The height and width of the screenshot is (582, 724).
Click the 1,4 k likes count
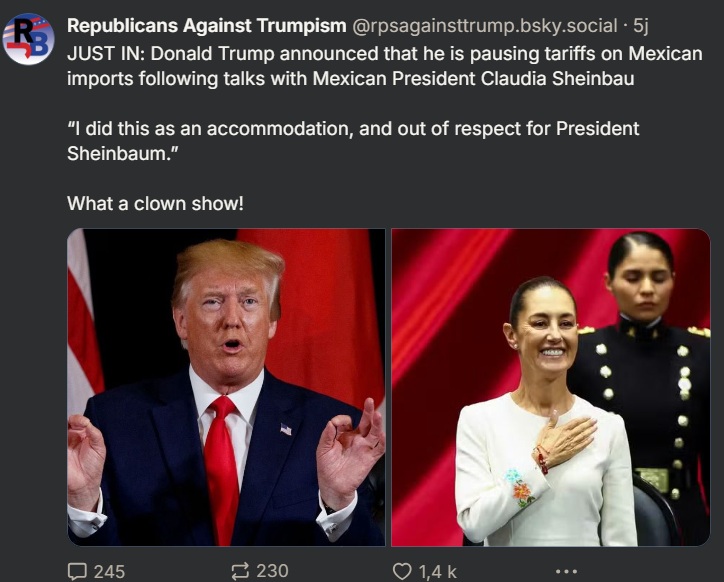(438, 572)
